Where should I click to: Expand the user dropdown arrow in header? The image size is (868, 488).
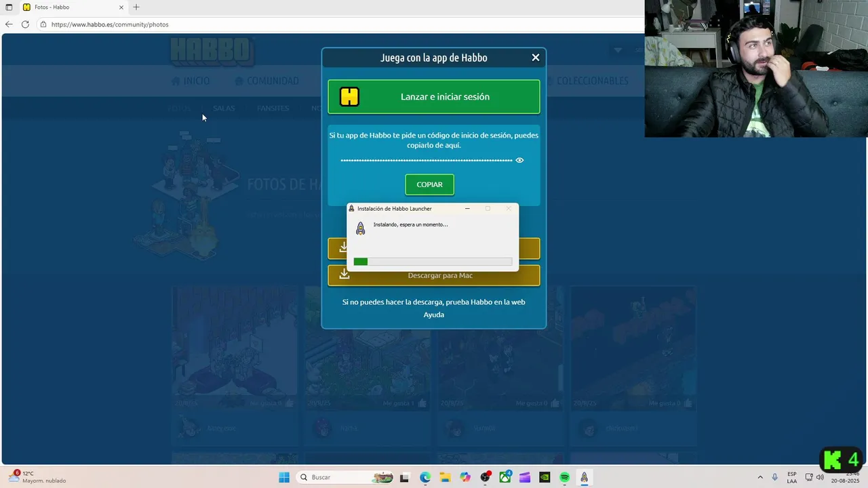click(x=618, y=50)
